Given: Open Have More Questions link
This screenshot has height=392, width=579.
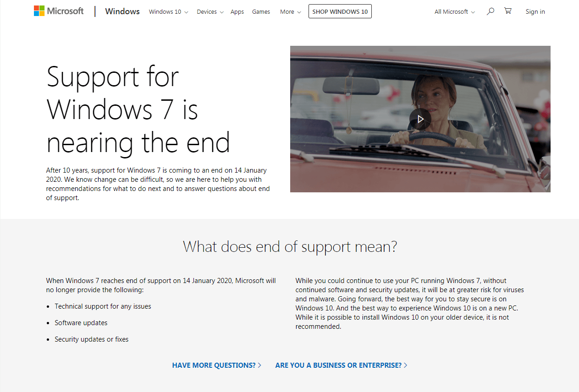Looking at the screenshot, I should (x=214, y=365).
